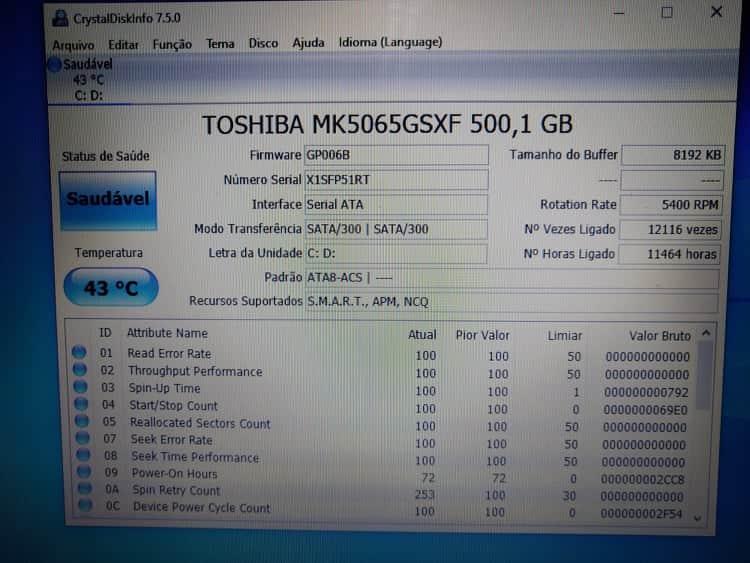Click the status icon for Spin-Up Time
The height and width of the screenshot is (563, 750).
(x=81, y=386)
